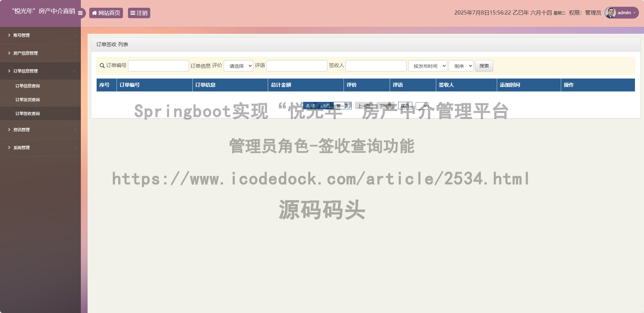
Task: Expand 资讯管理 sidebar menu
Action: pos(40,130)
